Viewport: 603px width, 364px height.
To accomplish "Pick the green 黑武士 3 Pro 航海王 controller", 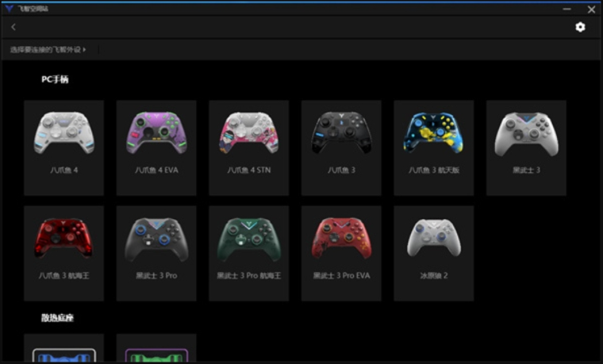I will tap(249, 253).
